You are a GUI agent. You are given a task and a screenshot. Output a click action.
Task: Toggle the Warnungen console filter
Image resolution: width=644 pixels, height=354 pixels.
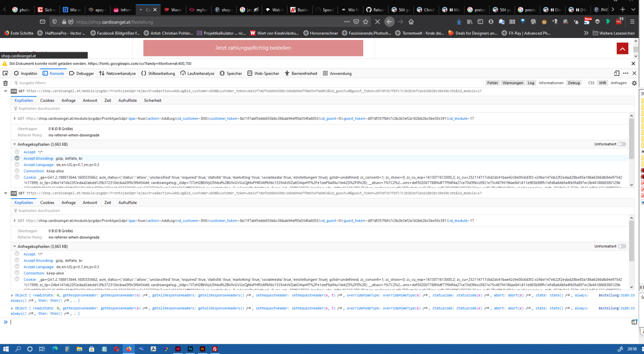click(513, 83)
